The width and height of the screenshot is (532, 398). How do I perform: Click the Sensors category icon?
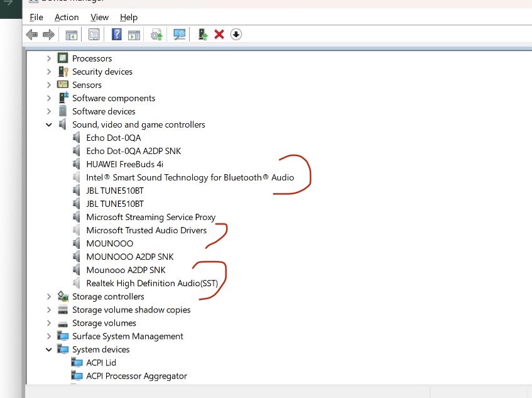pyautogui.click(x=63, y=84)
